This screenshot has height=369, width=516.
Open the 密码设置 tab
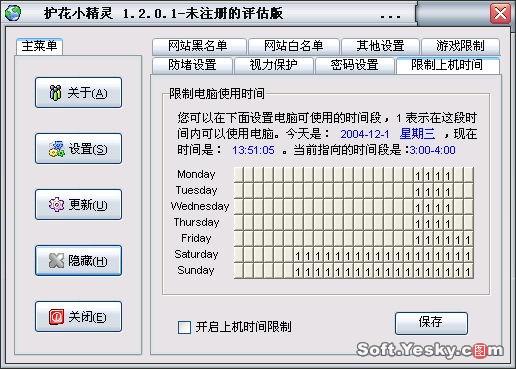(354, 65)
